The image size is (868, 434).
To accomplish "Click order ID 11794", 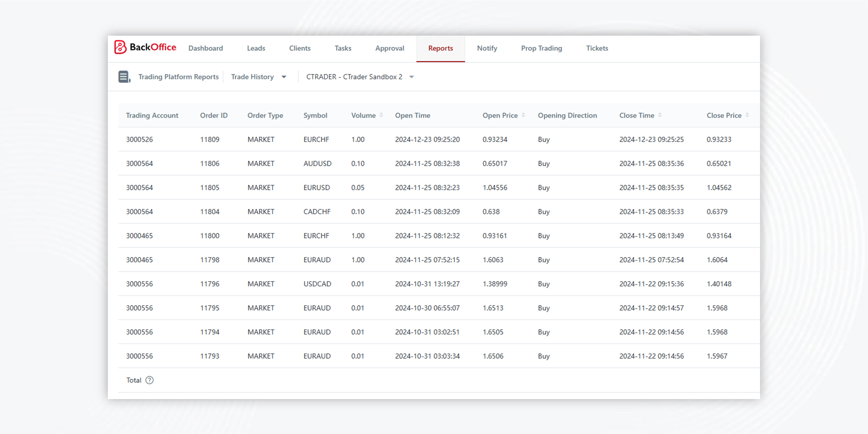I will click(x=210, y=332).
